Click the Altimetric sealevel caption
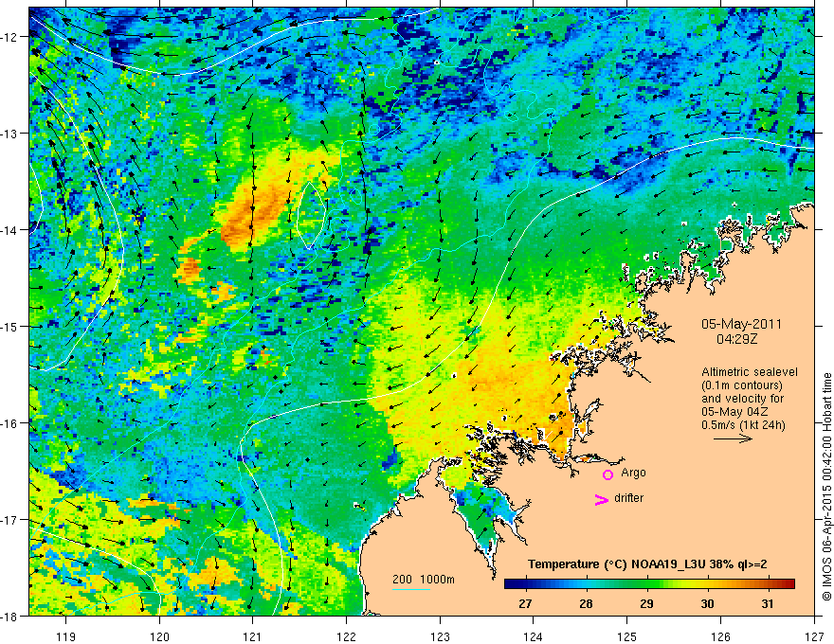This screenshot has height=644, width=834. click(750, 372)
